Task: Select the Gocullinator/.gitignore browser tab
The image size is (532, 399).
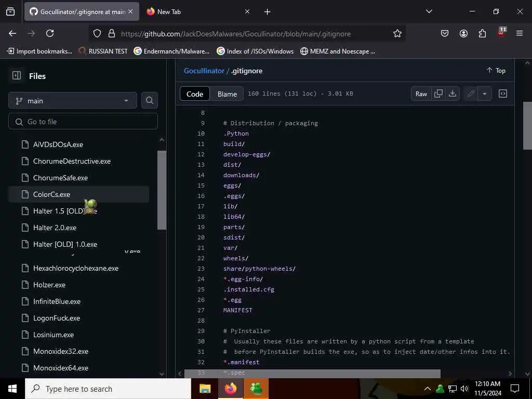Action: click(x=82, y=11)
